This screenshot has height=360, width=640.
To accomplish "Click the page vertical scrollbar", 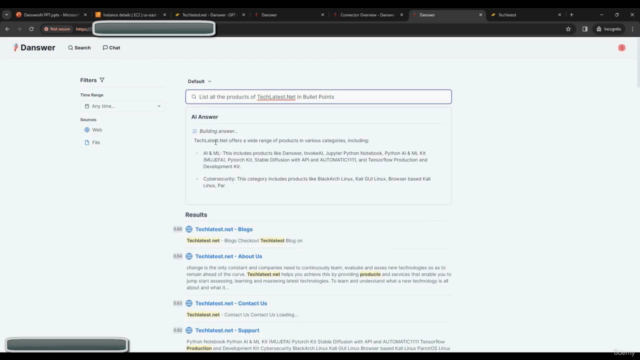I will click(638, 61).
